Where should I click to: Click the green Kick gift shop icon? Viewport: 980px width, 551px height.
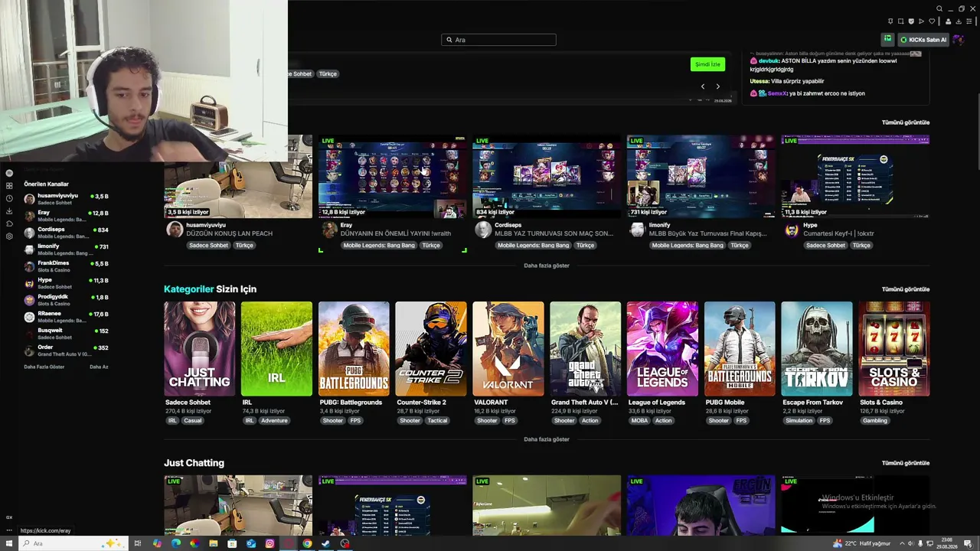887,39
